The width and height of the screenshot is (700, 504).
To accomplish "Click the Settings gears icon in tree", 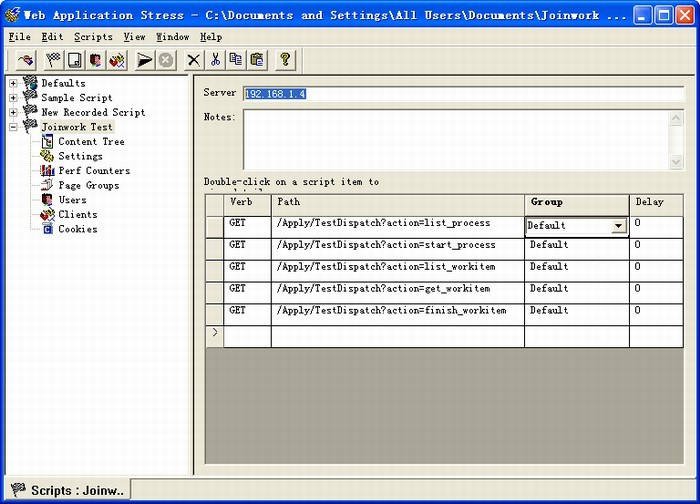I will (47, 156).
